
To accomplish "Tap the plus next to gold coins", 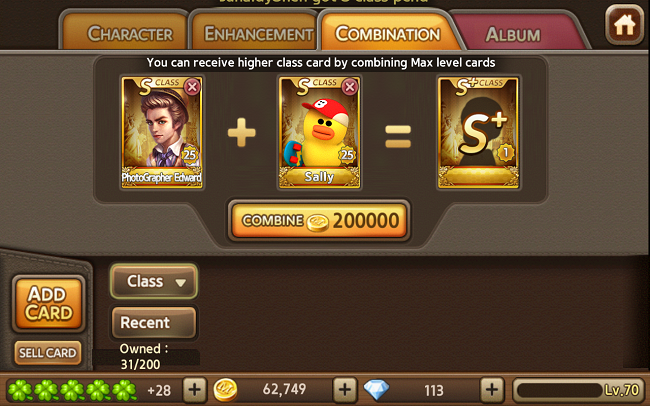I will (345, 390).
